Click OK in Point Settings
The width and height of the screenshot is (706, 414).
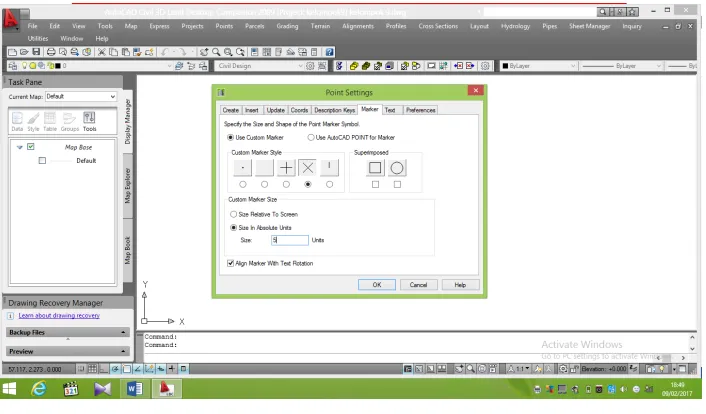[x=377, y=285]
